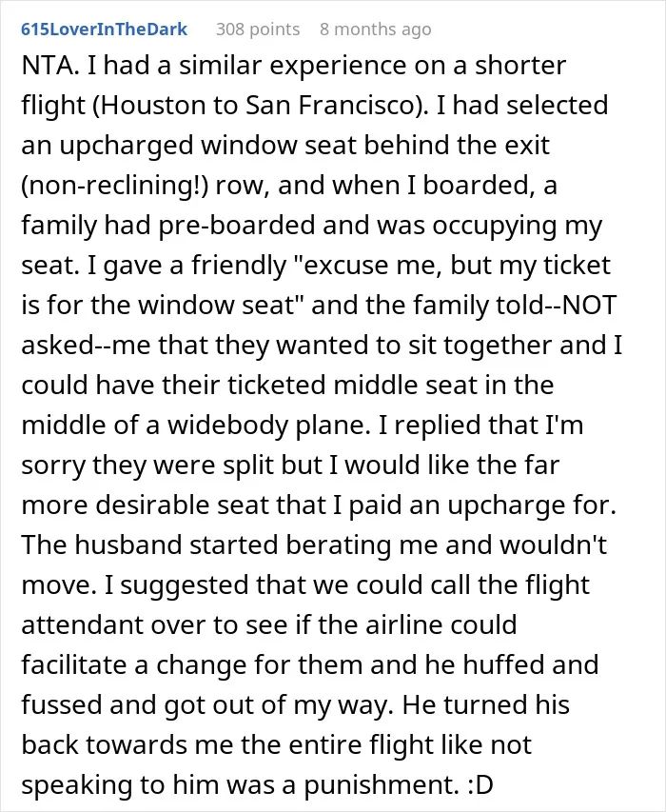Open the 615LoverInTheDark user profile
The width and height of the screenshot is (666, 812).
pos(104,30)
